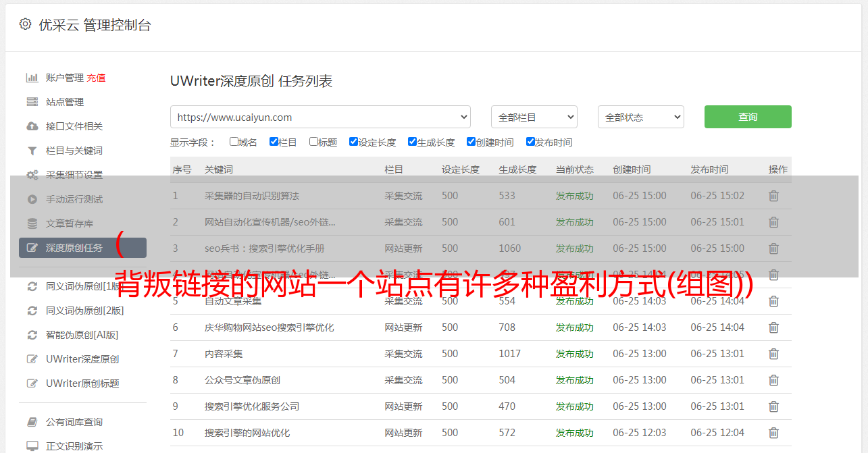This screenshot has width=868, height=453.
Task: Delete row 1 using its trash icon
Action: 773,196
